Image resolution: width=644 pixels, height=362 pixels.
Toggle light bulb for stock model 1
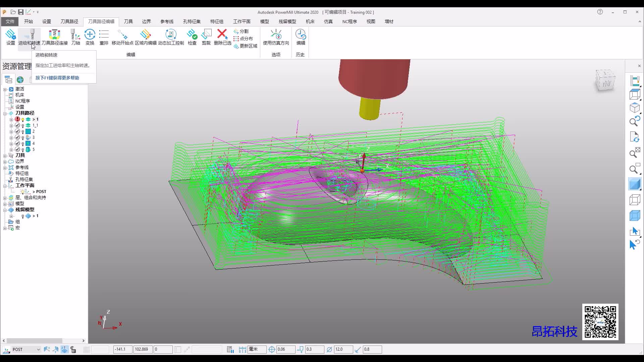coord(23,216)
